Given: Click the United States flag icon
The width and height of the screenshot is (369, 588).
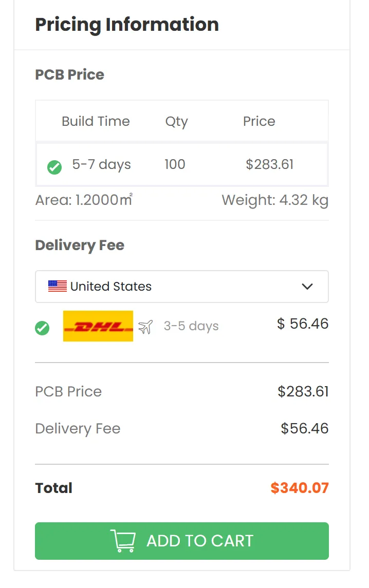Looking at the screenshot, I should (58, 287).
